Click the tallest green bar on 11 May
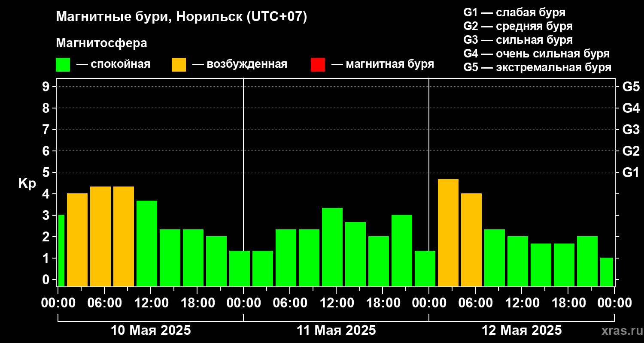 332,247
